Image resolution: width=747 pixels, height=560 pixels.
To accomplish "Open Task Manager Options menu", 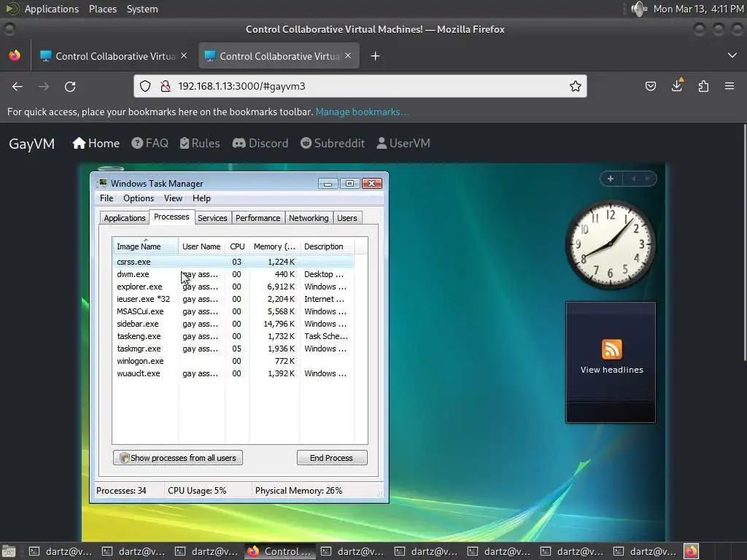I will [x=139, y=198].
